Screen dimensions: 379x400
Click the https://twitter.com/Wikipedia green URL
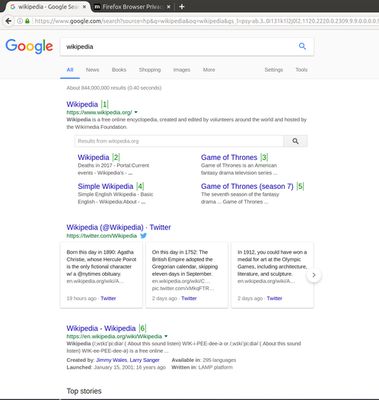(102, 236)
